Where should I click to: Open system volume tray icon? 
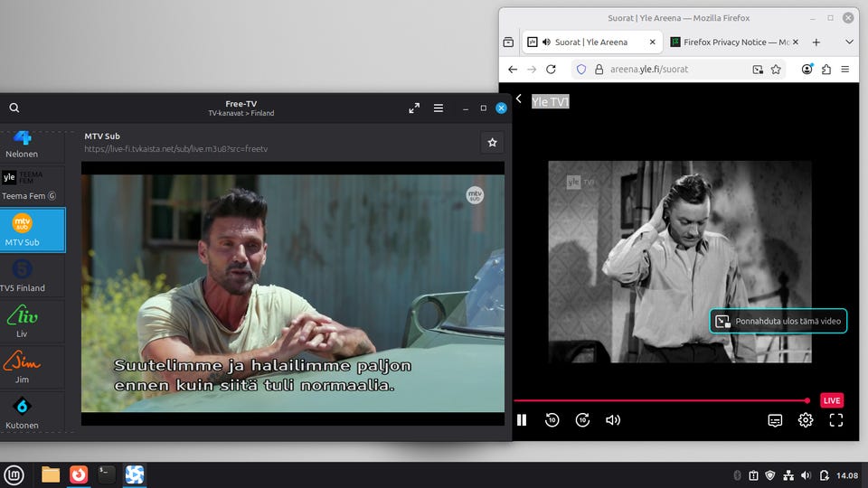click(x=806, y=475)
